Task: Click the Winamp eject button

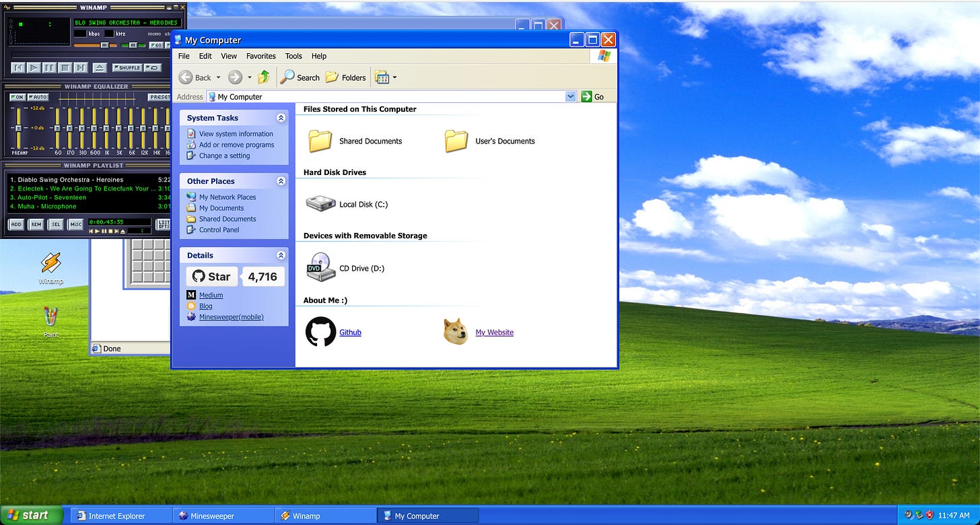Action: (100, 67)
